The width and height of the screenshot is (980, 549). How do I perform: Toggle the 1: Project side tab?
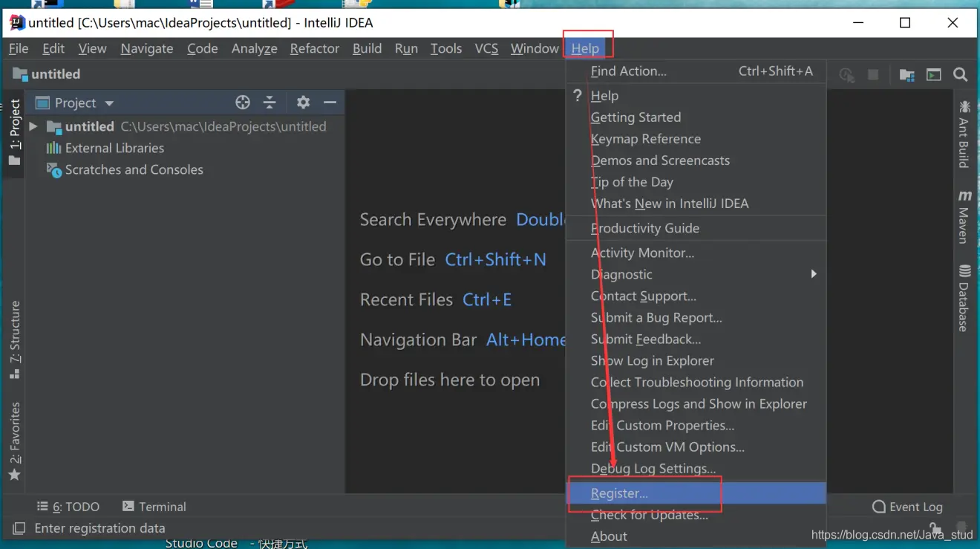pyautogui.click(x=14, y=134)
